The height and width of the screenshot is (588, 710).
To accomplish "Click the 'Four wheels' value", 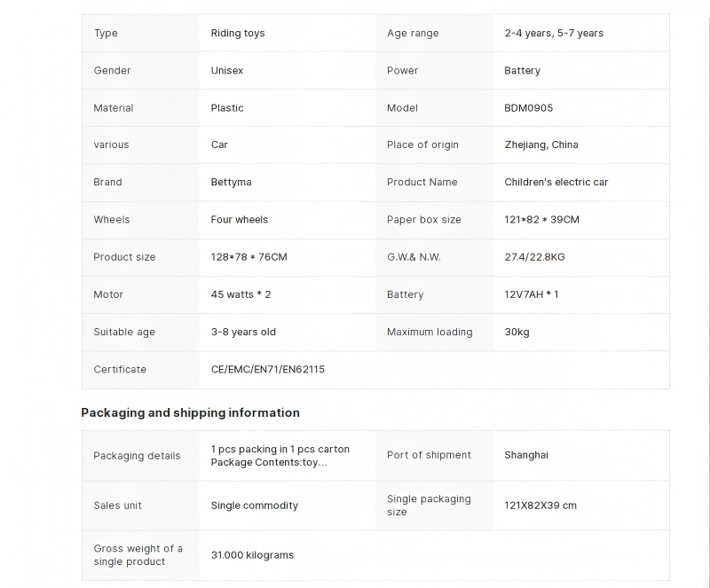I will [240, 220].
